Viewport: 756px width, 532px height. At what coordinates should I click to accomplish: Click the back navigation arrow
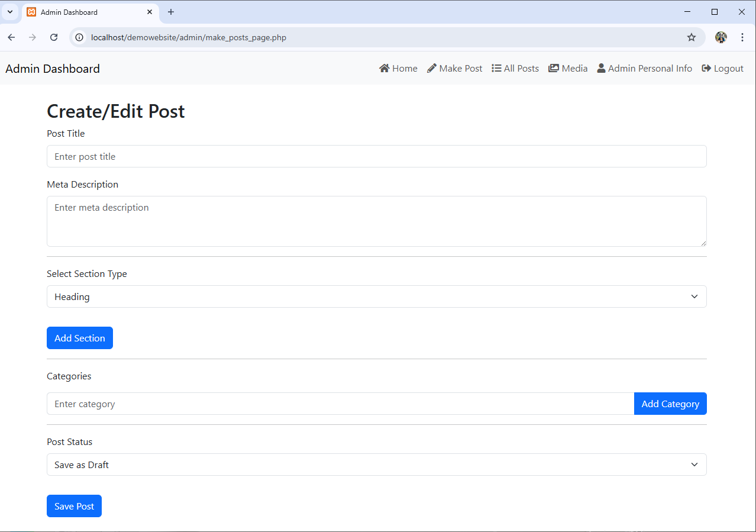point(11,37)
